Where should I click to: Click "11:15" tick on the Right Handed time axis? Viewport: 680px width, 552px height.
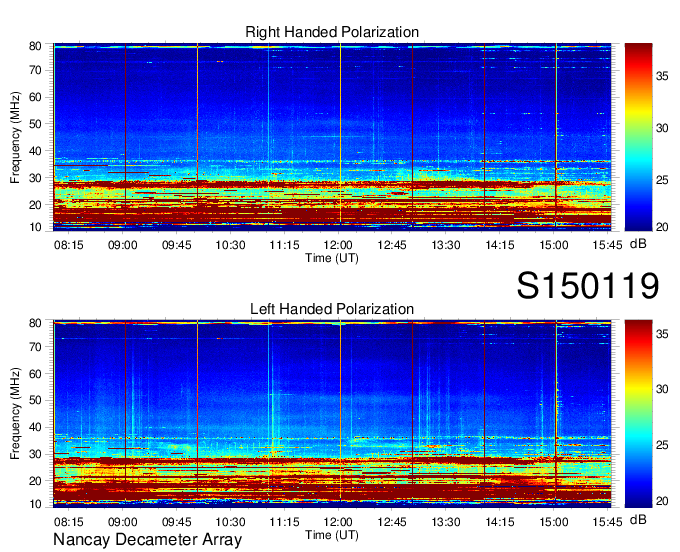[x=284, y=245]
